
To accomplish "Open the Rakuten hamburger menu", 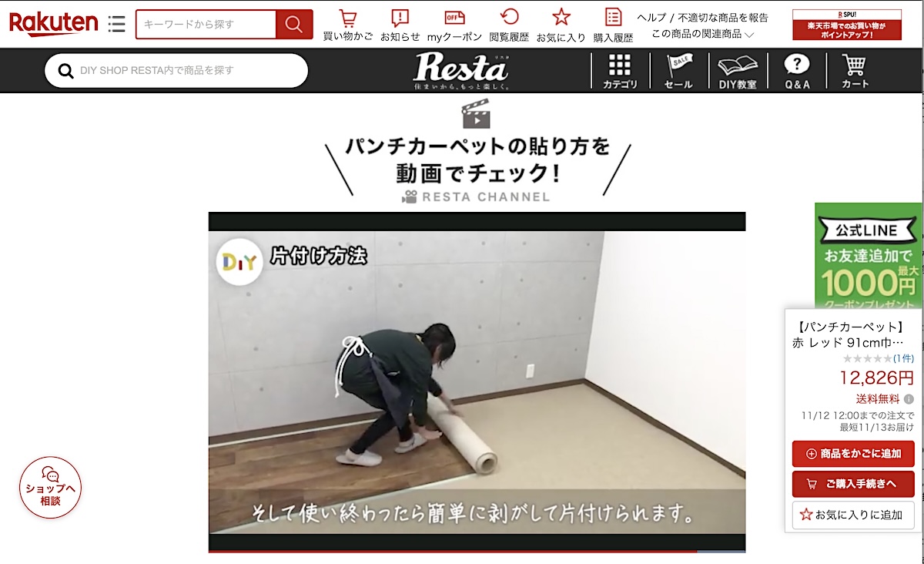I will coord(116,24).
